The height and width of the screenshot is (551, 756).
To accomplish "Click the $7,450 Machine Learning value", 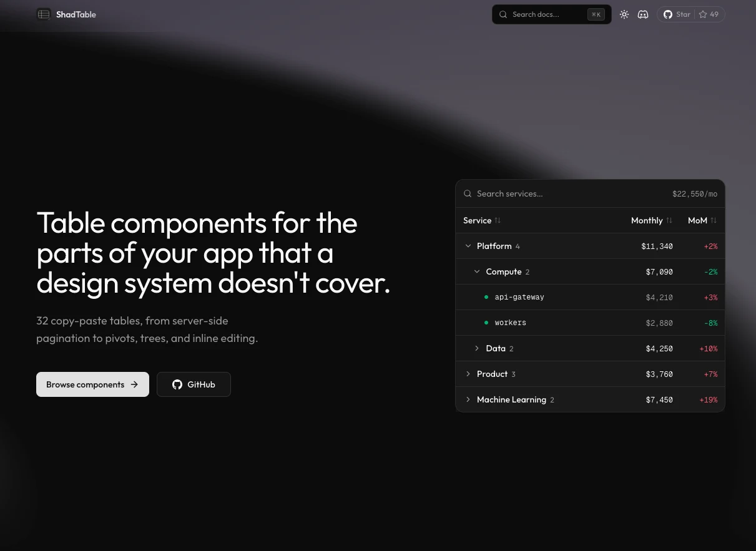I will (659, 400).
